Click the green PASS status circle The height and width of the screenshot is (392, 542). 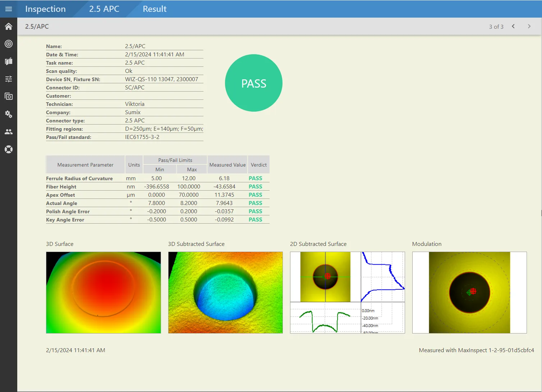click(253, 83)
